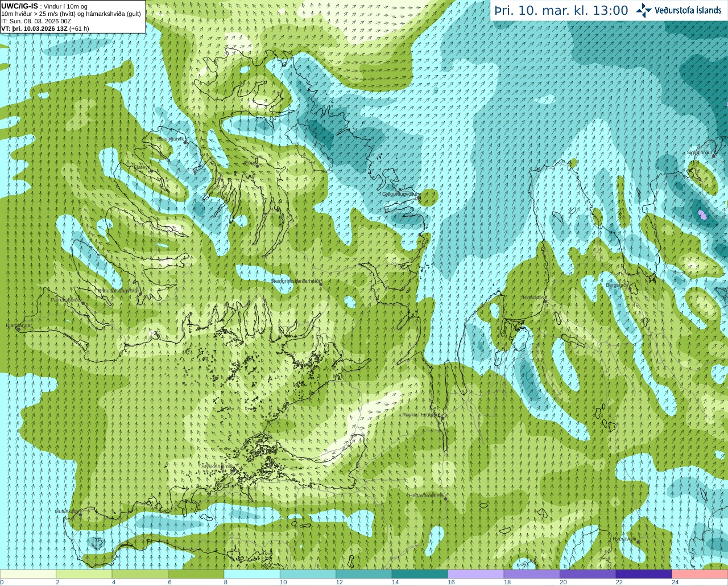Click the Patreksfjörður station label
728x586 pixels.
[x=66, y=299]
